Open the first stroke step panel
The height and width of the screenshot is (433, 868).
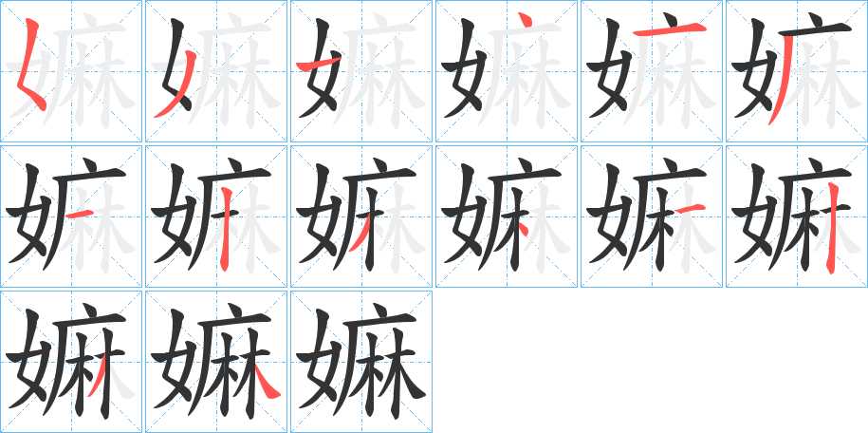tap(71, 71)
